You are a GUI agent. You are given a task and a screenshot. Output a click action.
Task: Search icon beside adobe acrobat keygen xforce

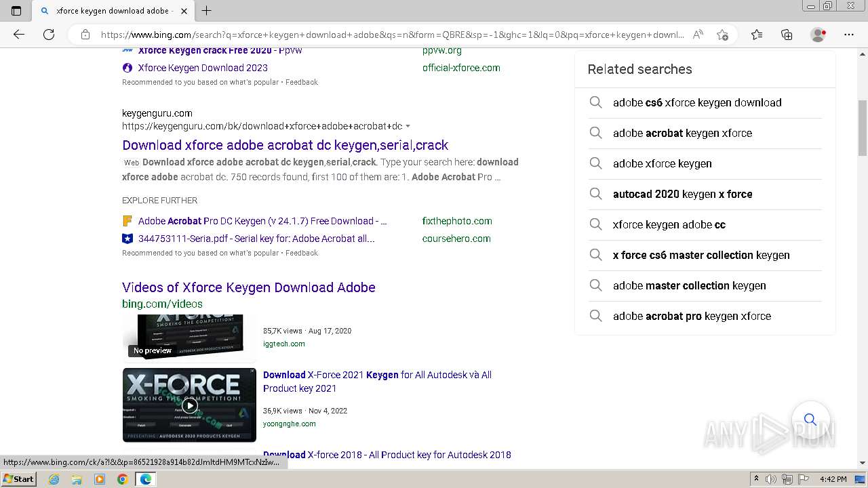tap(595, 133)
